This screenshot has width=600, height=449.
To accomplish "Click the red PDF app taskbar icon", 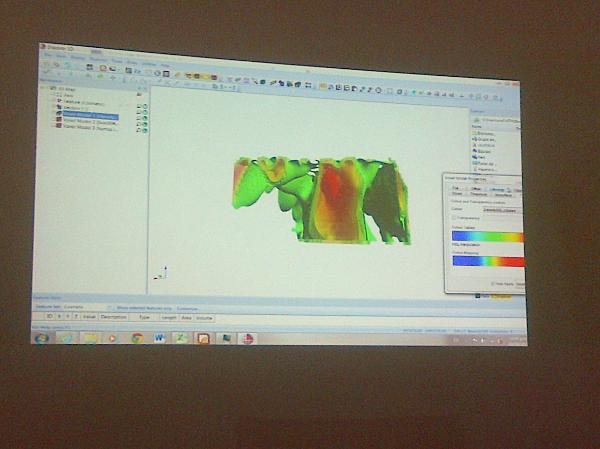I will [247, 338].
